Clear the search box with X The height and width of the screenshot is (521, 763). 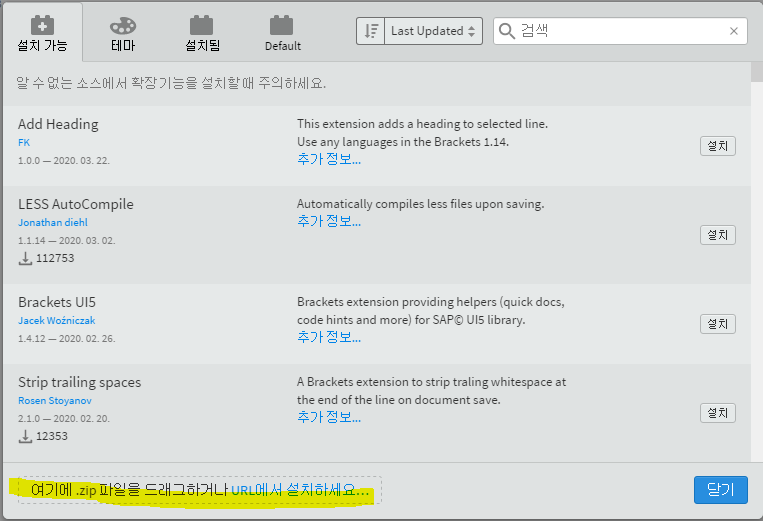pyautogui.click(x=734, y=31)
